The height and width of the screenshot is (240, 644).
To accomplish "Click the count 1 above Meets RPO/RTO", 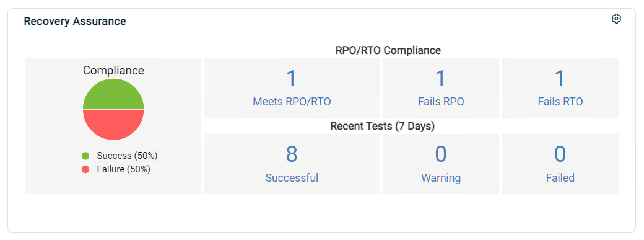I will pos(291,78).
